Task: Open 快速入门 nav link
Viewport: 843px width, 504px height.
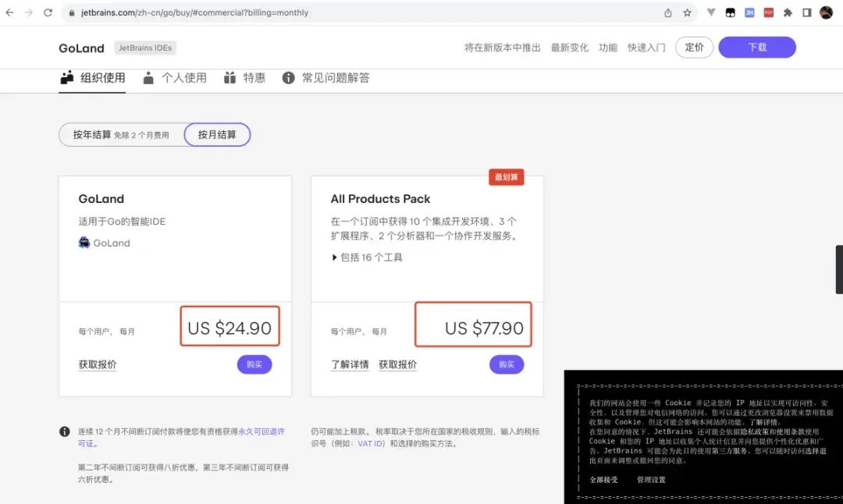Action: 646,48
